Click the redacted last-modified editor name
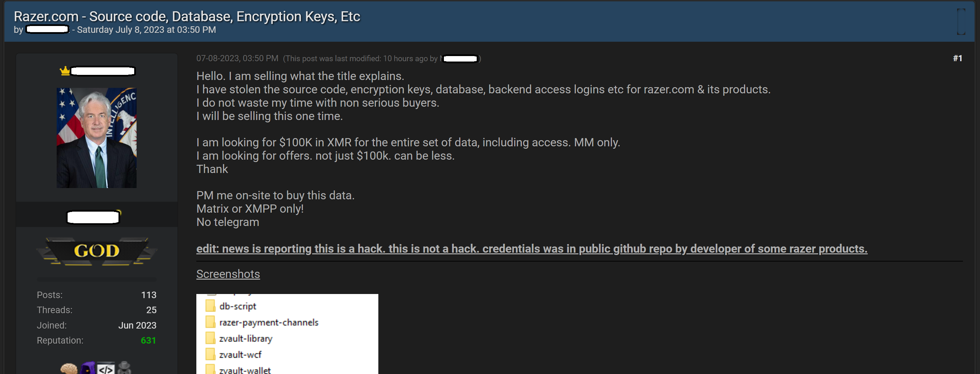980x374 pixels. (x=460, y=59)
